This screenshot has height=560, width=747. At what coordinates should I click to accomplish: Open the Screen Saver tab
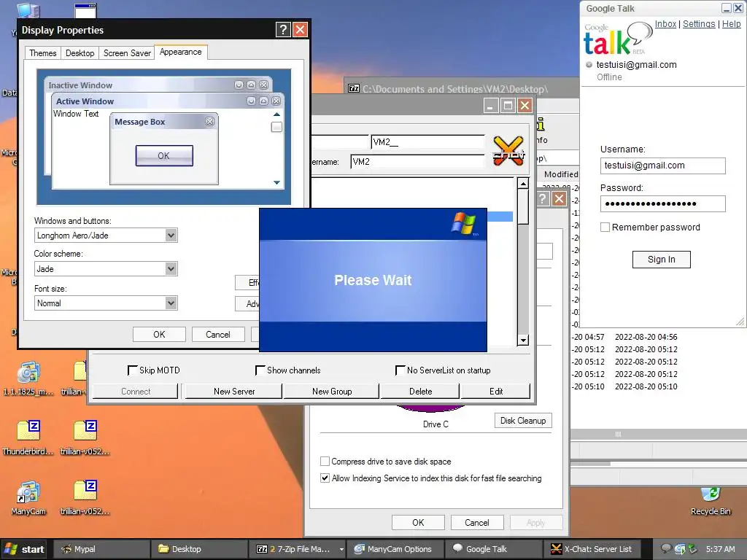coord(127,52)
